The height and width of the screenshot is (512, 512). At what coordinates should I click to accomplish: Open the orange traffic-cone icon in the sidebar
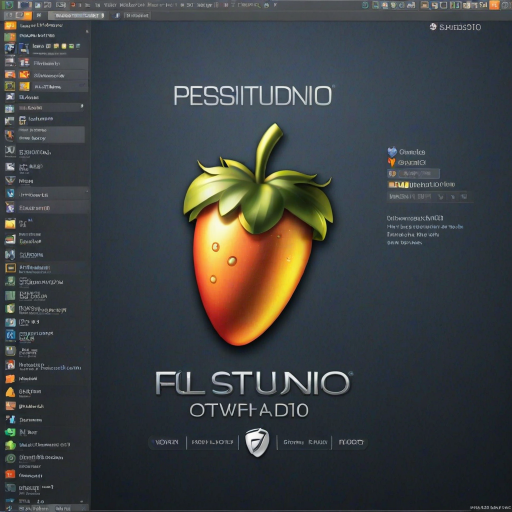point(10,392)
